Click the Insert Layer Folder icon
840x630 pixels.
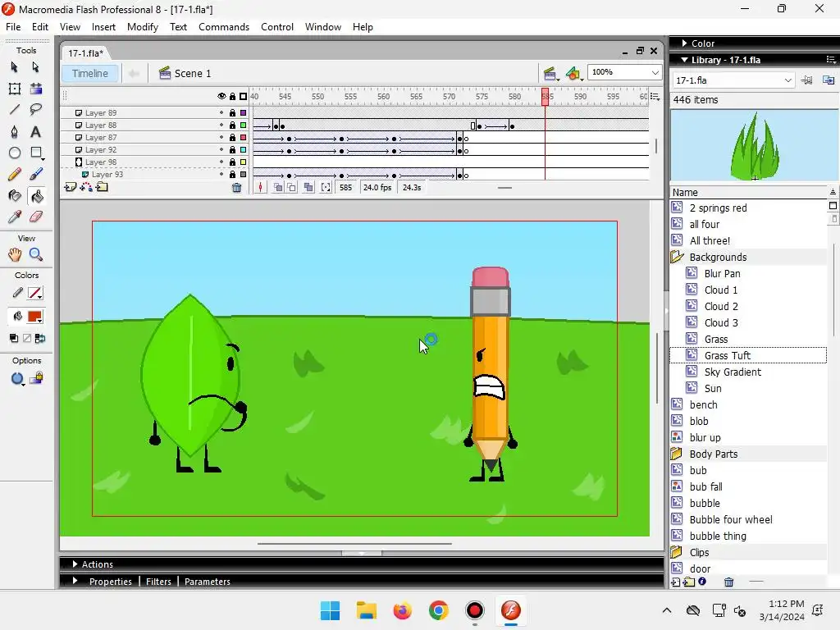point(102,187)
